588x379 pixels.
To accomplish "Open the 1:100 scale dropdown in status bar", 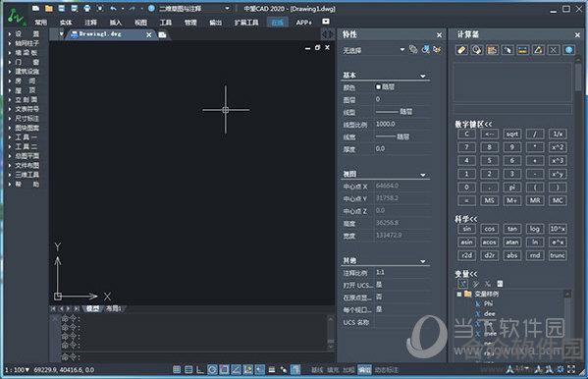I will [x=17, y=369].
